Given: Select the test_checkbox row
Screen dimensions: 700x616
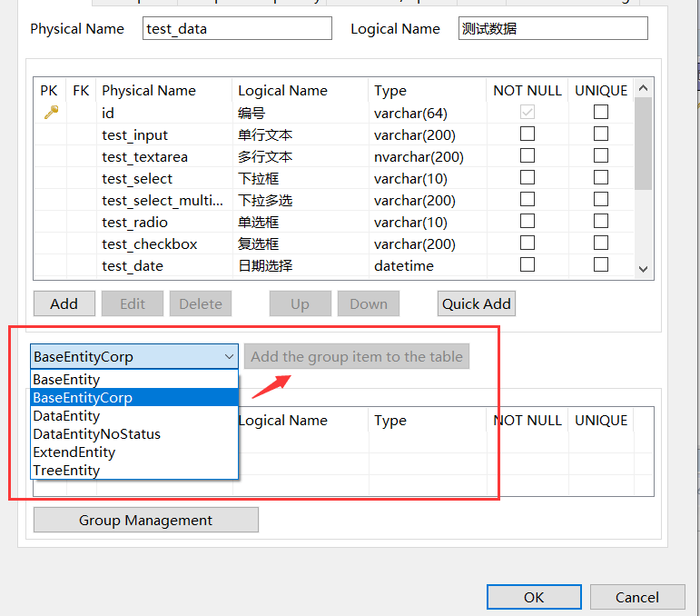Looking at the screenshot, I should pos(334,243).
